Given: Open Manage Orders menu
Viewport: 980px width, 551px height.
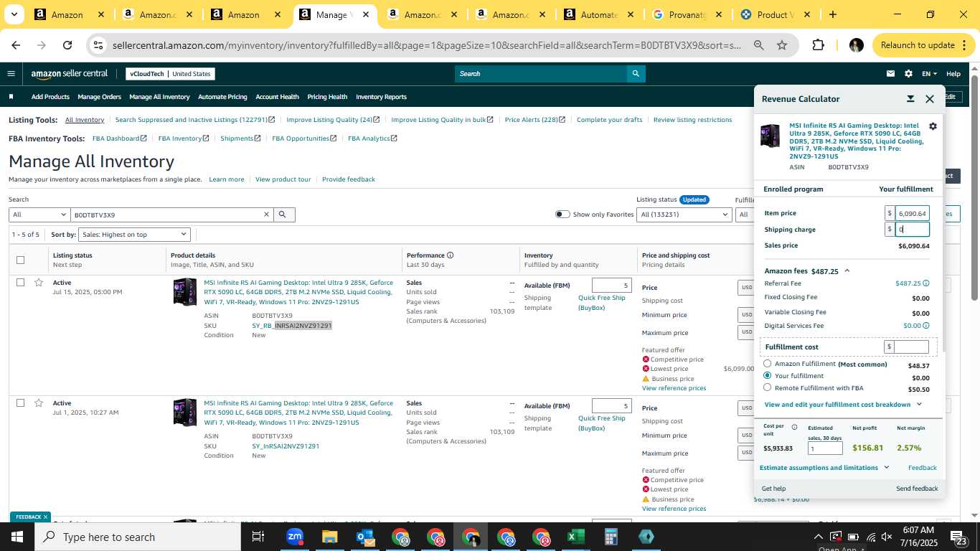Looking at the screenshot, I should point(99,97).
